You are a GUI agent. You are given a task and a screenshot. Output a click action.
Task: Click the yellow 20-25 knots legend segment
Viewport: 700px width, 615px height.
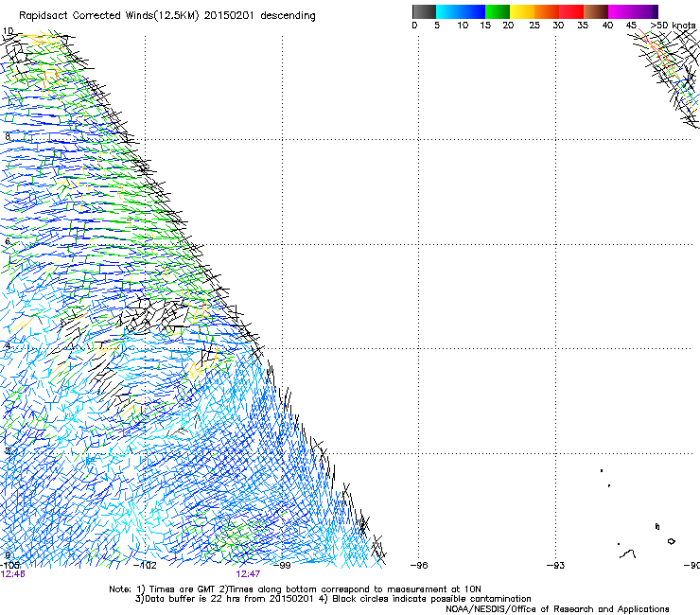point(522,11)
